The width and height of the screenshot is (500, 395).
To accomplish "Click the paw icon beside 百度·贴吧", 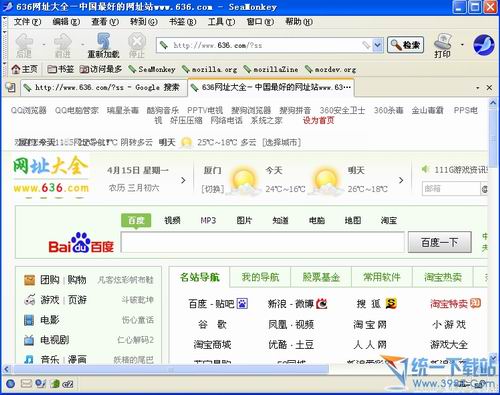I will click(x=242, y=304).
